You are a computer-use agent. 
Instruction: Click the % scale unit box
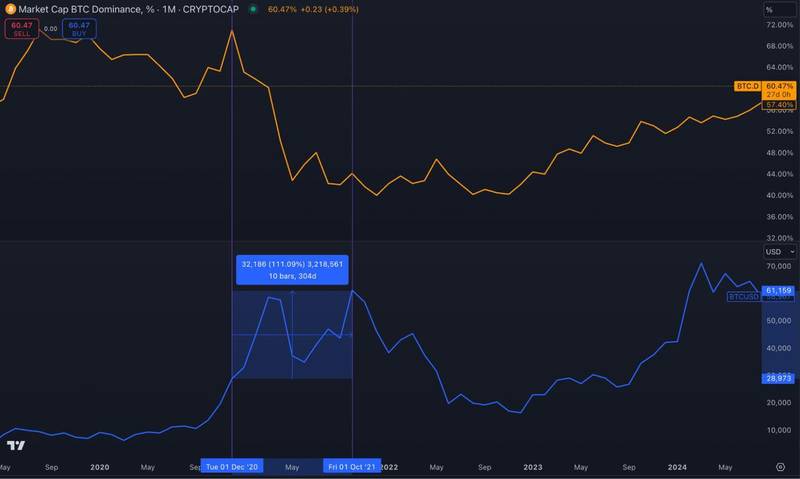tap(780, 10)
